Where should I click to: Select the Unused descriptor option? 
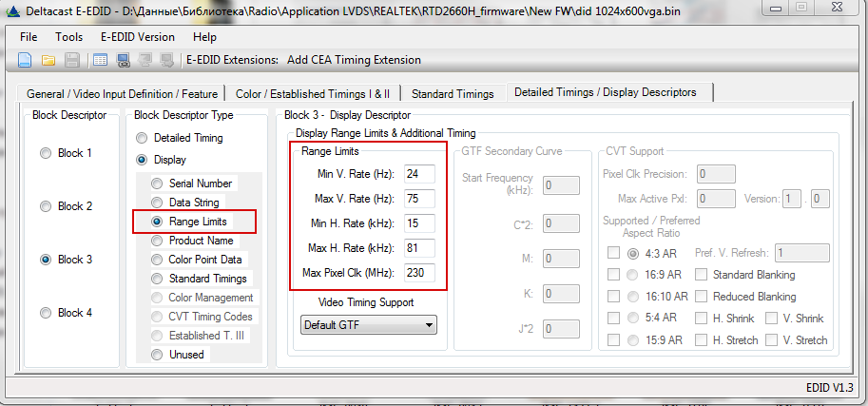[157, 355]
